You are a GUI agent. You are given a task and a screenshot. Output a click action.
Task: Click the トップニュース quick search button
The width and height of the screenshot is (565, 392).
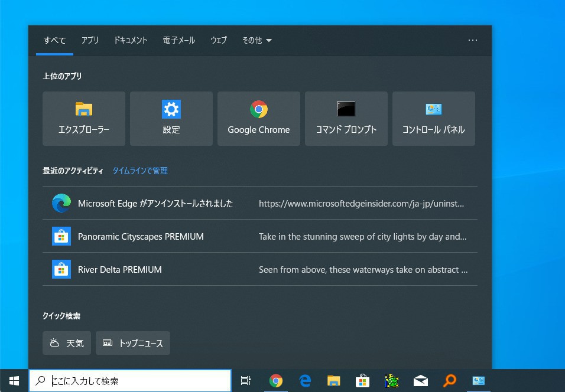[133, 343]
